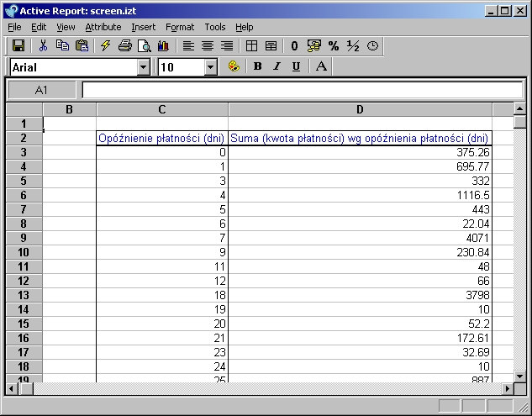Click cell with value 22.04

[360, 224]
